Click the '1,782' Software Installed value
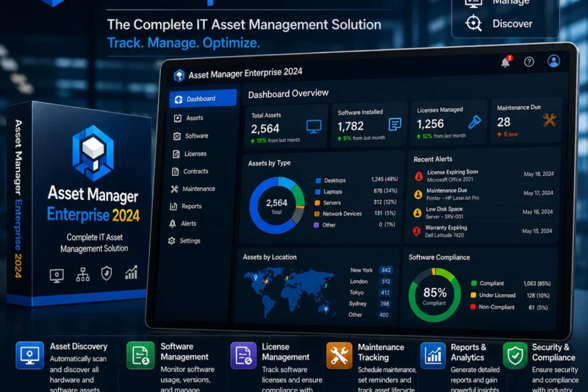The height and width of the screenshot is (392, 588). (x=351, y=126)
